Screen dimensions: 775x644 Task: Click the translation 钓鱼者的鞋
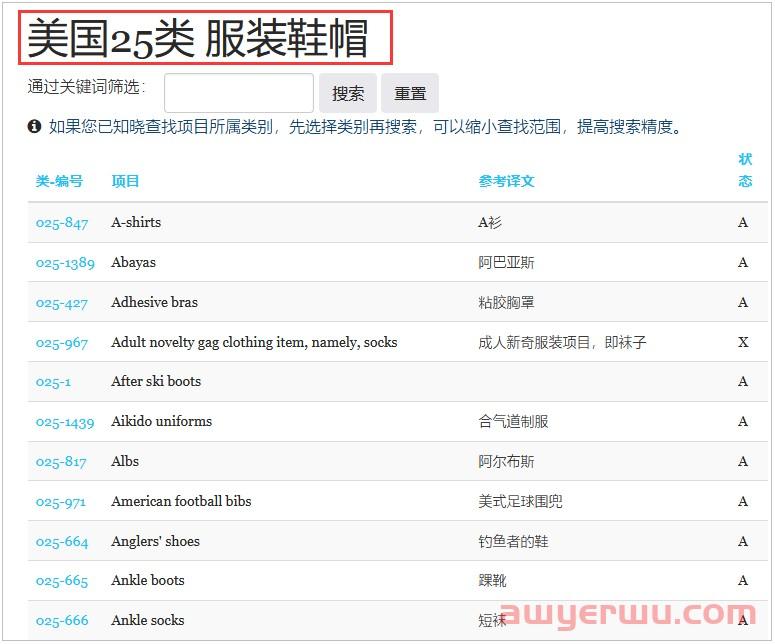(513, 542)
